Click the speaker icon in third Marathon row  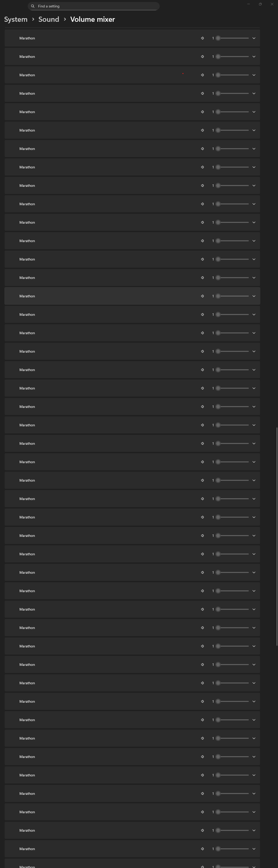[202, 75]
